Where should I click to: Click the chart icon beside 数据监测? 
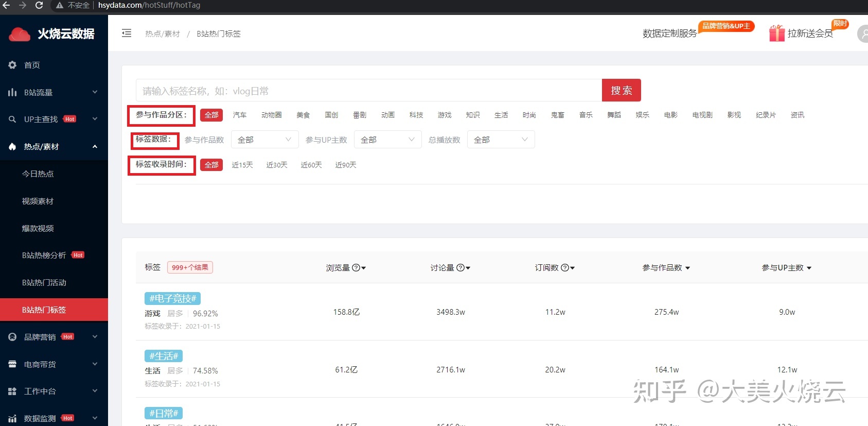pos(12,419)
